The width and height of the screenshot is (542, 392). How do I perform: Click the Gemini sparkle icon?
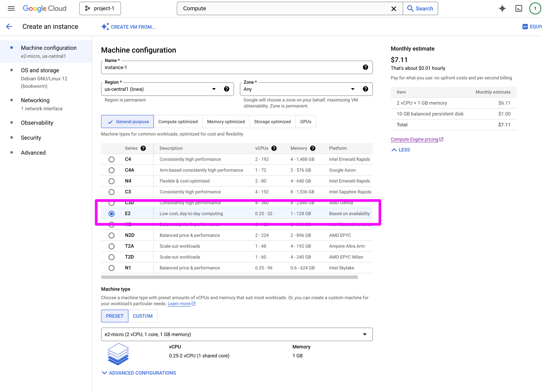(x=502, y=8)
